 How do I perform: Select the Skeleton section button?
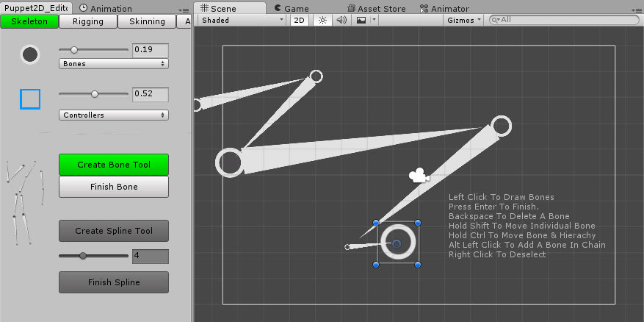(29, 21)
